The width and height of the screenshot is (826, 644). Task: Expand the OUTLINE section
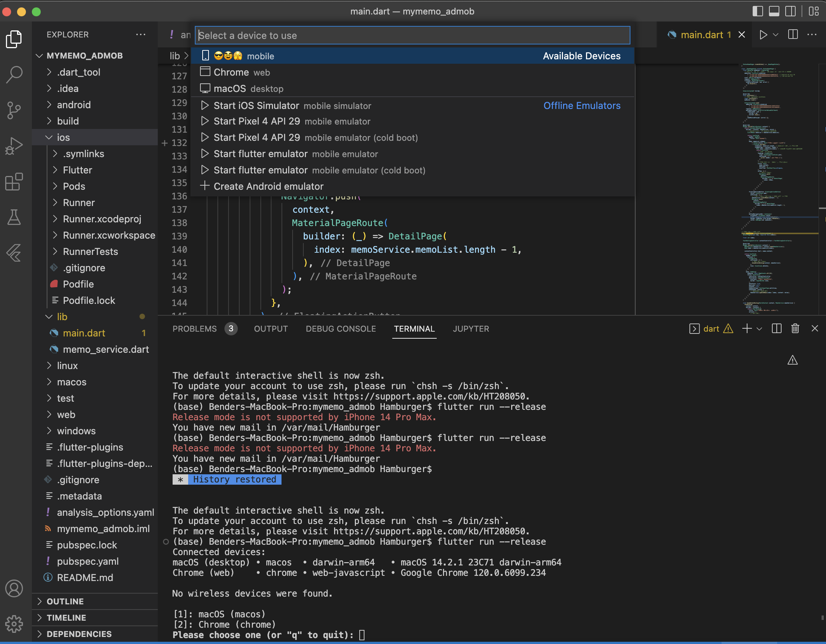94,601
